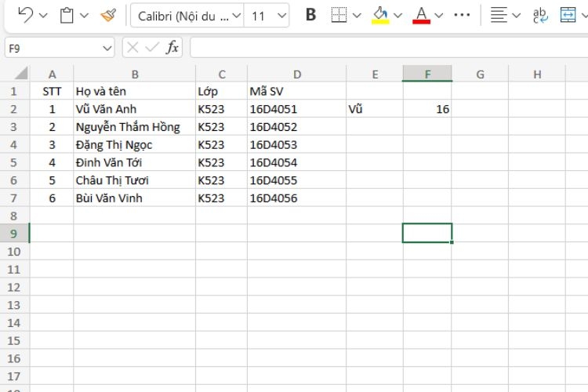This screenshot has width=588, height=392.
Task: Click the cell with 16D4056
Action: click(x=297, y=198)
